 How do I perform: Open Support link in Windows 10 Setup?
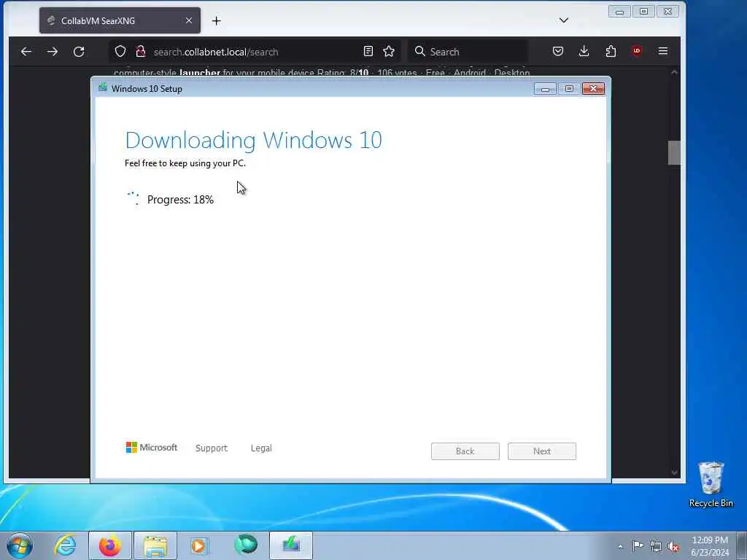(212, 448)
